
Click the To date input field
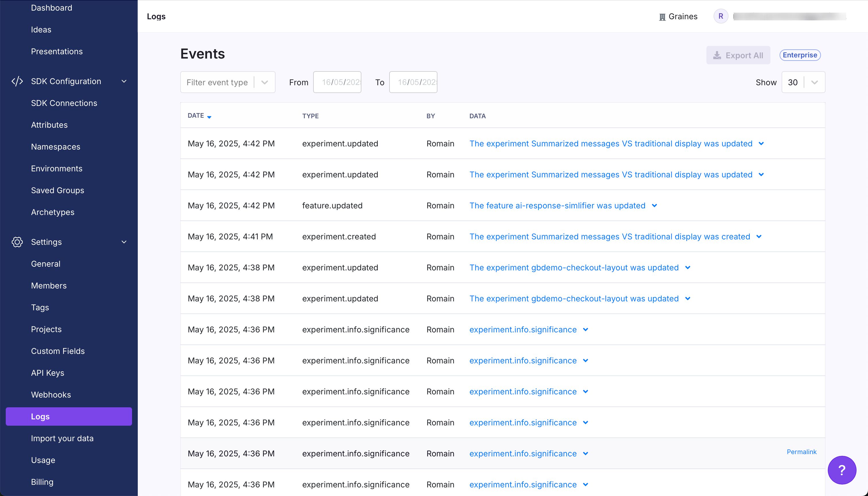pos(413,82)
